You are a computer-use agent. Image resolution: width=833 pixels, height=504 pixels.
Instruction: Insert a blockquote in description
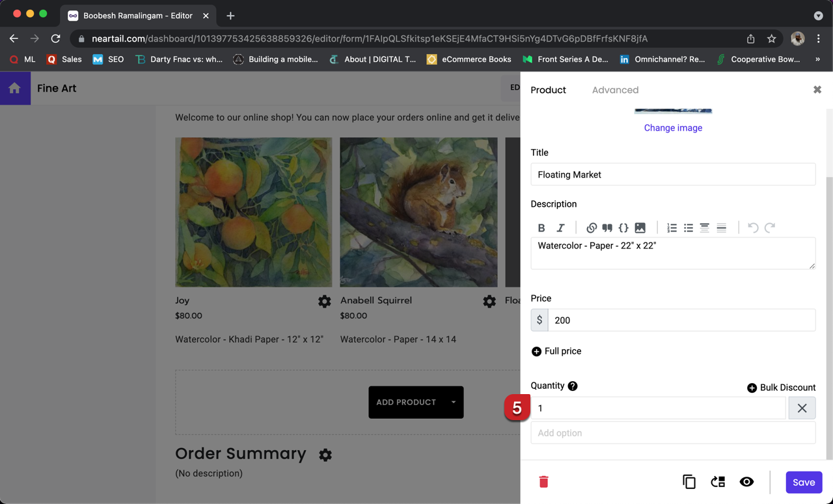pos(607,228)
